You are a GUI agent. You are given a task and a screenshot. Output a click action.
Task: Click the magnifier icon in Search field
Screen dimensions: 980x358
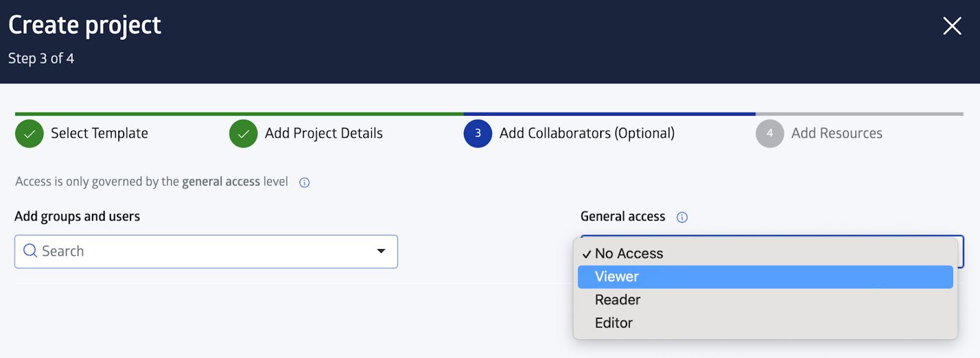tap(30, 251)
